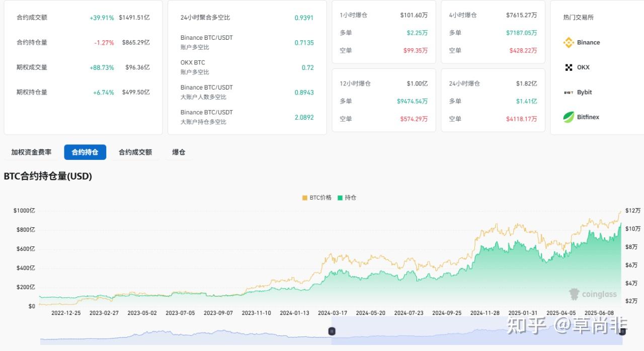Click the OKX exchange icon
The width and height of the screenshot is (644, 351).
coord(569,67)
